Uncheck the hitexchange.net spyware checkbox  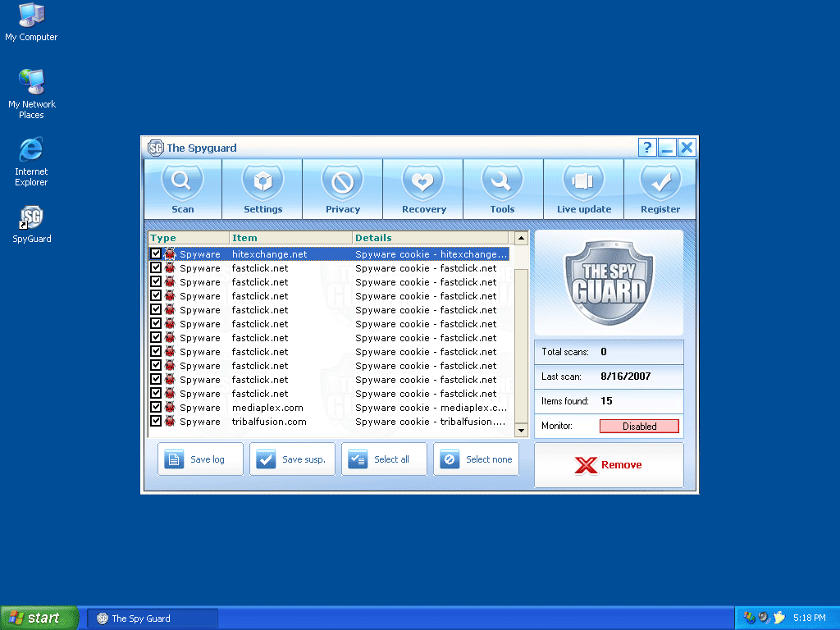tap(156, 254)
